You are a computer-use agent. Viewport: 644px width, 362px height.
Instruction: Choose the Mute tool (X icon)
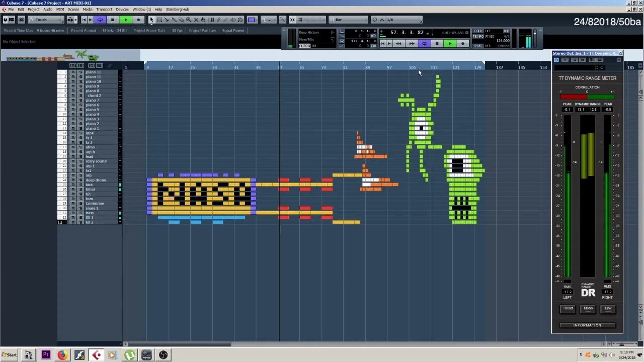[196, 20]
